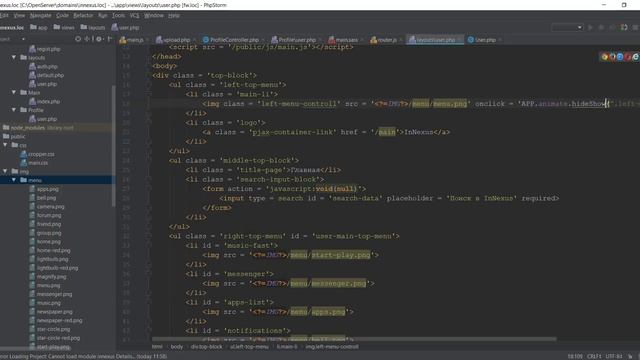
Task: Open the Window menu
Action: coord(154,16)
